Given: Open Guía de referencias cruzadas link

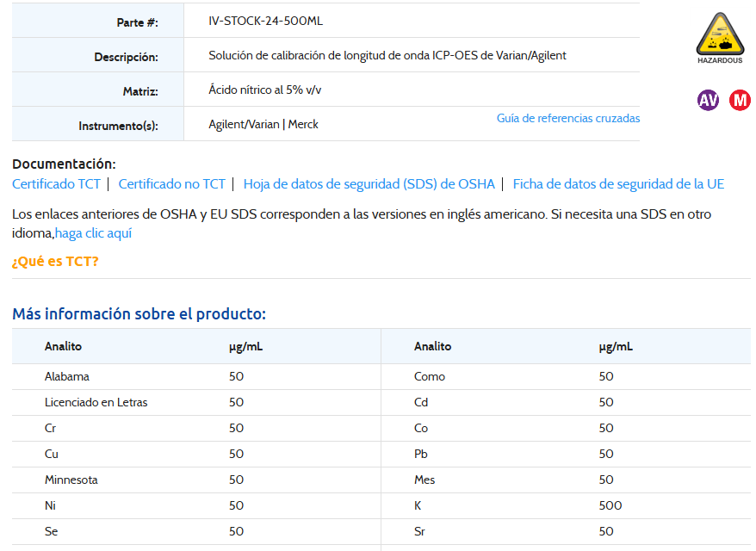Looking at the screenshot, I should tap(567, 118).
